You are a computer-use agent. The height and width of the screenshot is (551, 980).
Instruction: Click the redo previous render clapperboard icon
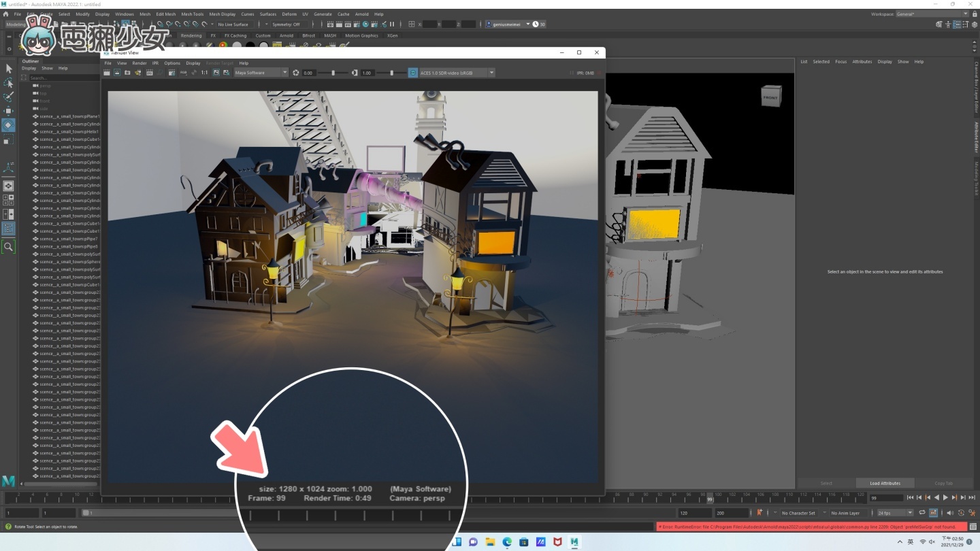108,73
